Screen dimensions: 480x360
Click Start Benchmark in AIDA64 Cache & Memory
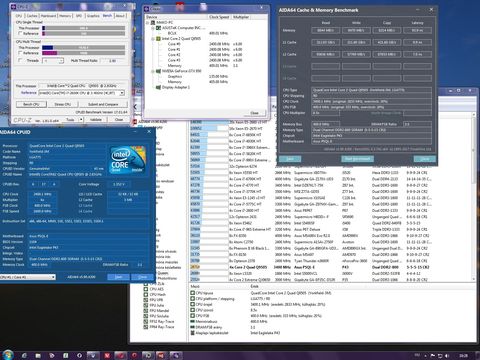pos(357,159)
